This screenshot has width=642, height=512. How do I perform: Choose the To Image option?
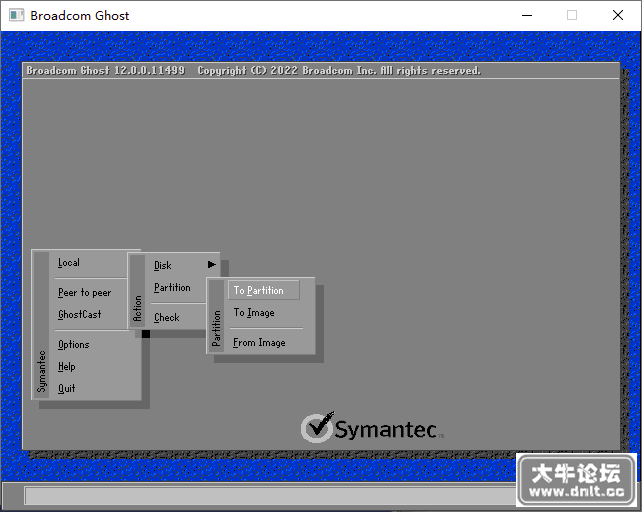254,313
